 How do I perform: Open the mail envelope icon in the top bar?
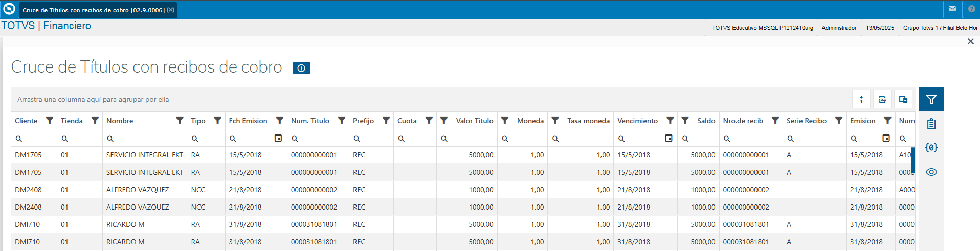pos(952,9)
